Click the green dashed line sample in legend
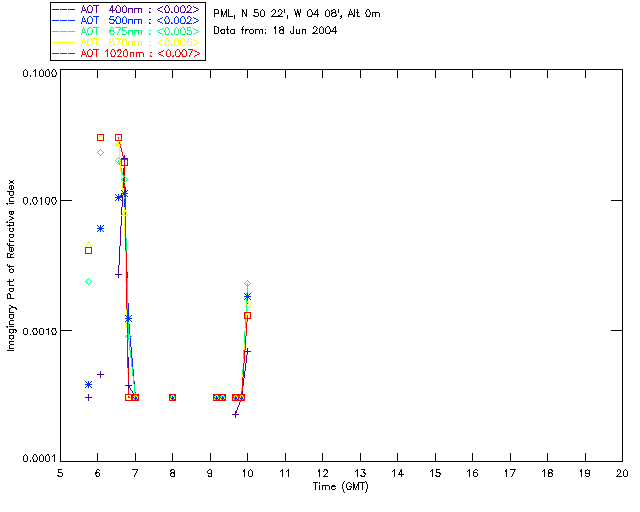The width and height of the screenshot is (640, 512). coord(64,32)
